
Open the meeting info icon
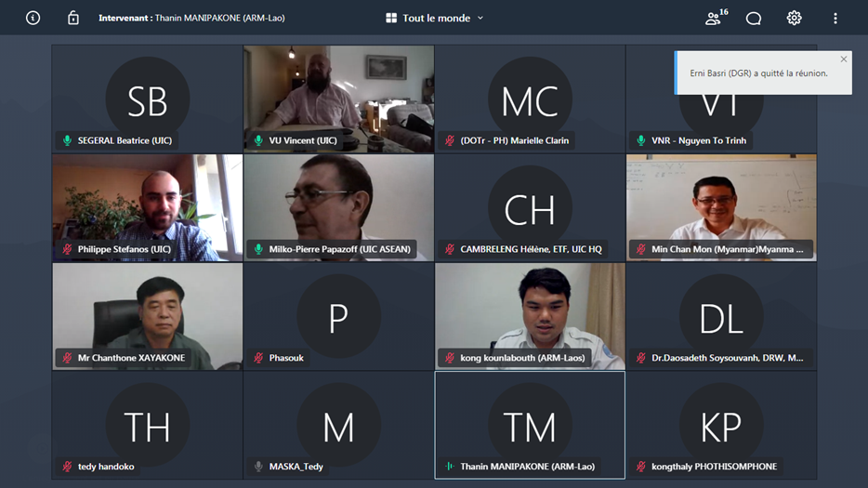click(x=33, y=19)
